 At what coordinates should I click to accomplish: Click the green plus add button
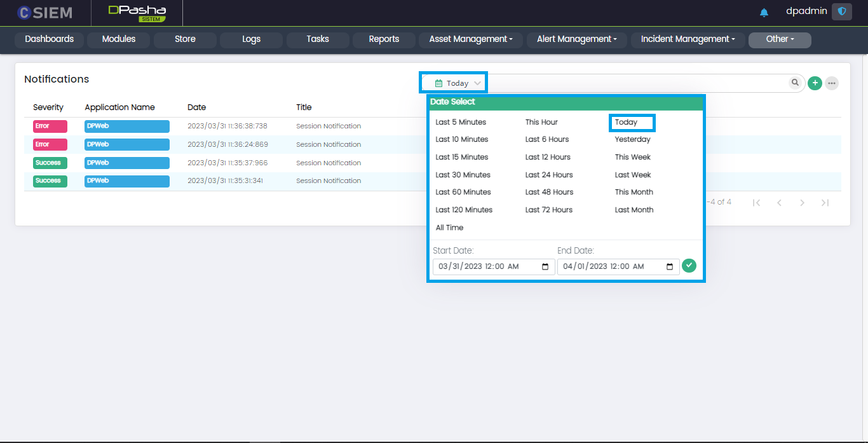coord(815,83)
